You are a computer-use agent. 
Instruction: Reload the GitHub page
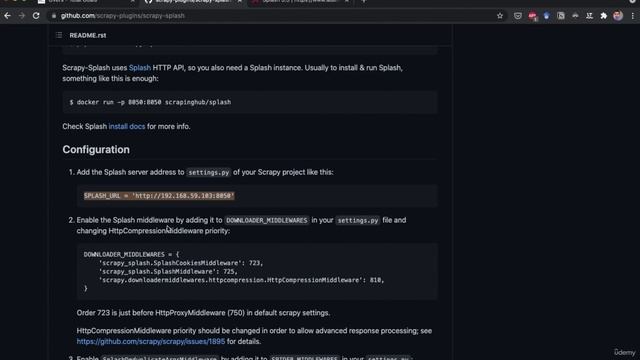point(36,16)
